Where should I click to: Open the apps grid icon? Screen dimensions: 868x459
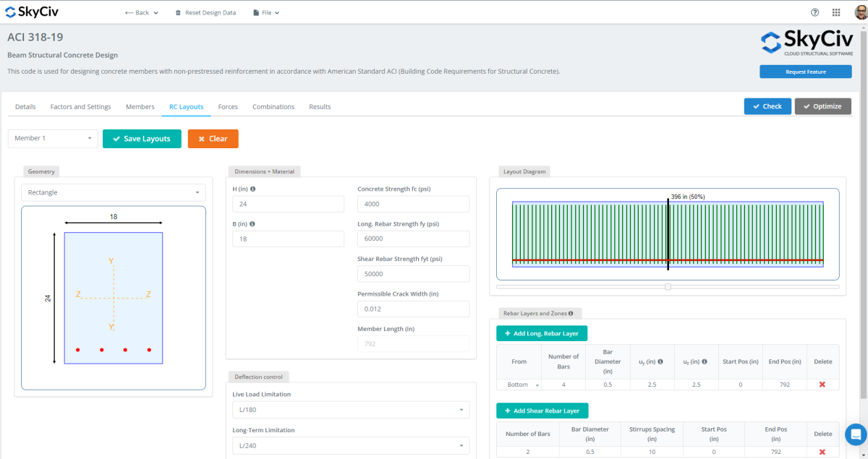click(836, 12)
